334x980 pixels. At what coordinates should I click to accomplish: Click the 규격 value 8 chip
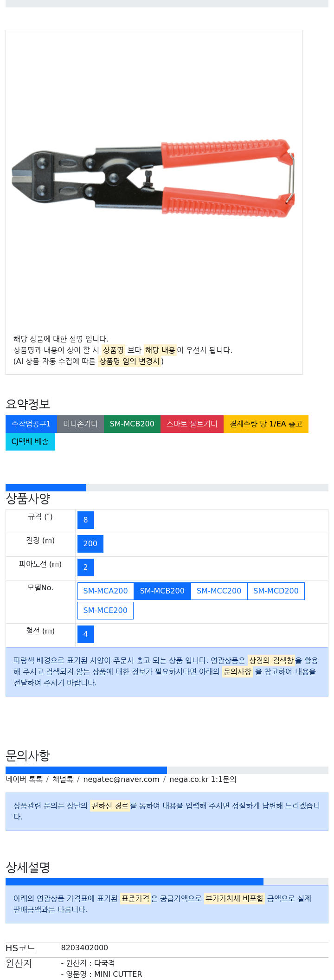pos(86,520)
